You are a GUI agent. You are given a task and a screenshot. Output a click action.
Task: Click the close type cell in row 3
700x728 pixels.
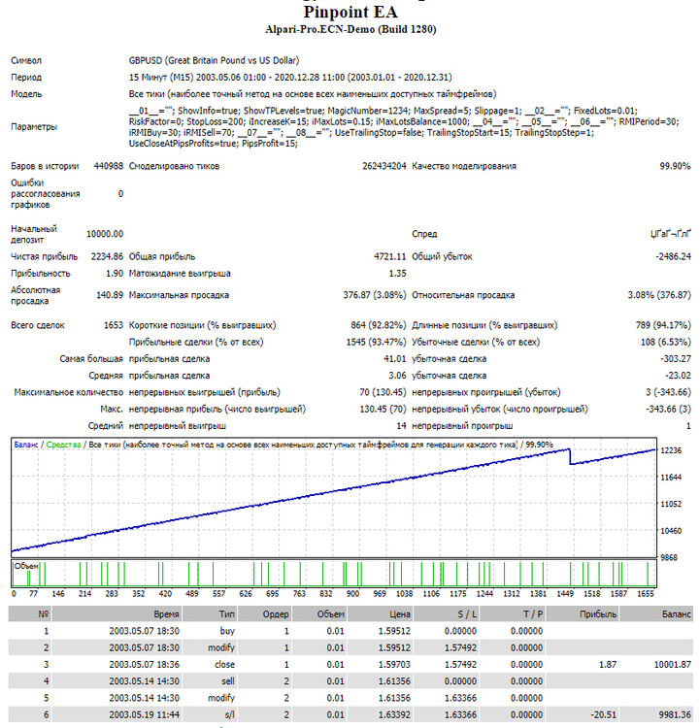[x=225, y=664]
